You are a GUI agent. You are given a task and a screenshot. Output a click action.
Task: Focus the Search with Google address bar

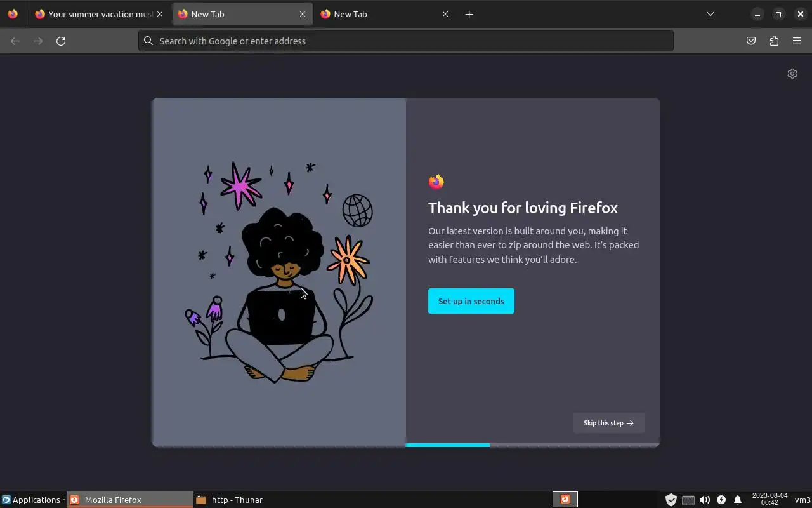pyautogui.click(x=406, y=41)
